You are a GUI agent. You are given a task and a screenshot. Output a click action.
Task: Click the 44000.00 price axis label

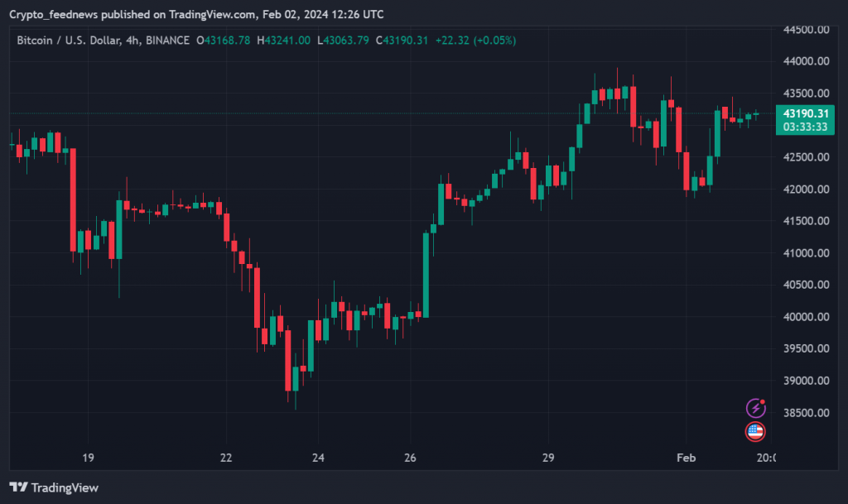807,61
